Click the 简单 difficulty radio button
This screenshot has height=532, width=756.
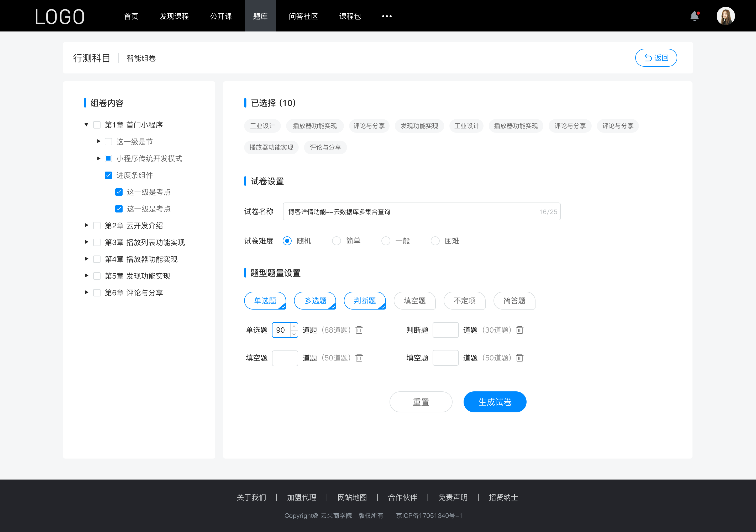coord(335,241)
